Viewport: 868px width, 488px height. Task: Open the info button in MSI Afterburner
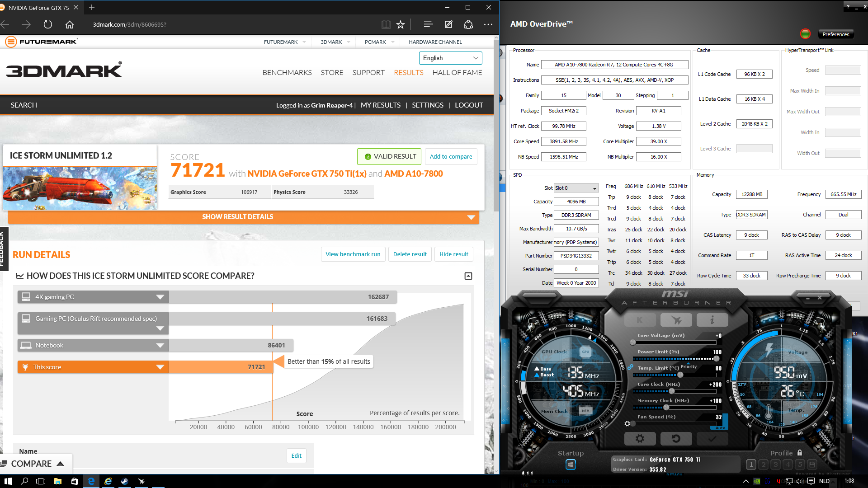pyautogui.click(x=712, y=320)
